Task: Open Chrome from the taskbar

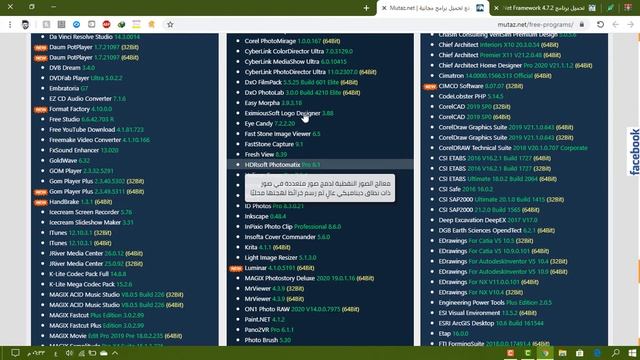Action: (545, 353)
